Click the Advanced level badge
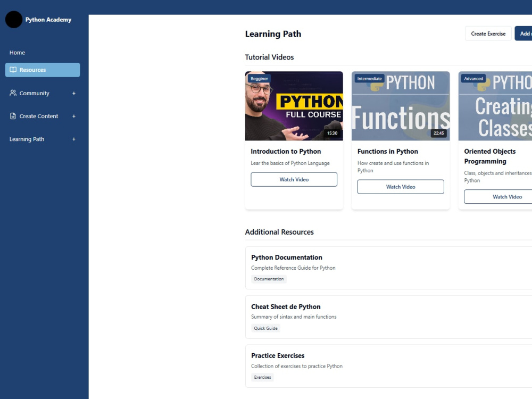This screenshot has width=532, height=399. (x=473, y=78)
